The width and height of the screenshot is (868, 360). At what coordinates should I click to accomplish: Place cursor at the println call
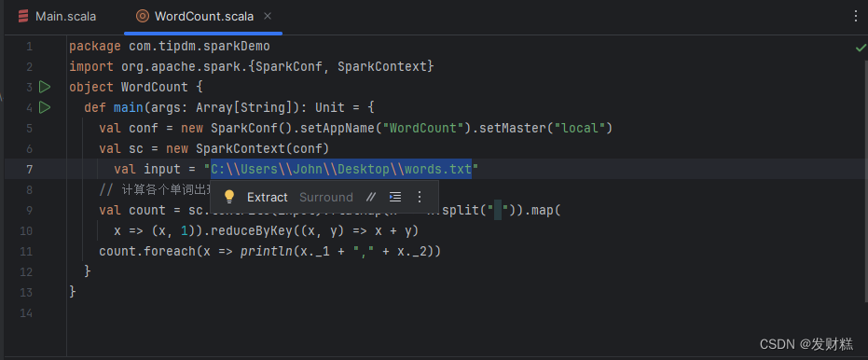click(x=266, y=252)
